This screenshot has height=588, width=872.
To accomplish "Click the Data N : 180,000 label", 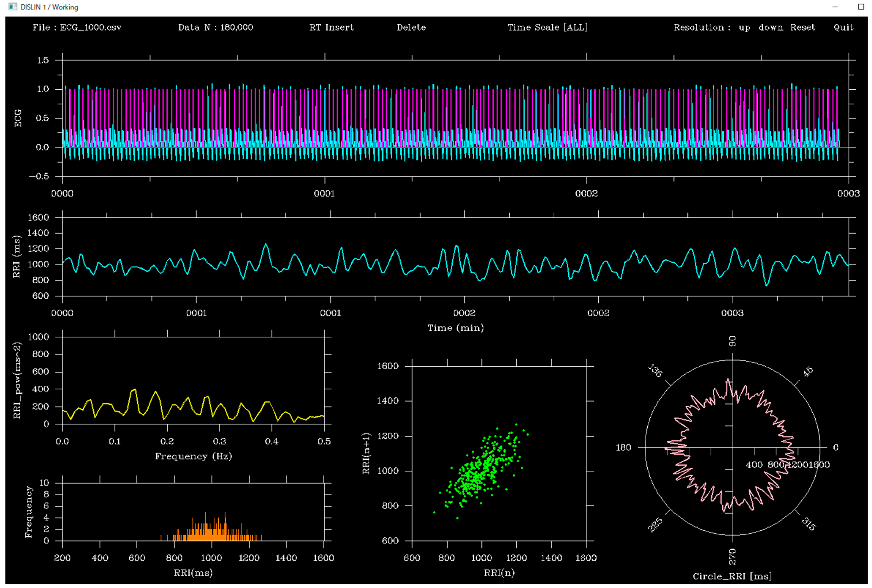I will (215, 27).
